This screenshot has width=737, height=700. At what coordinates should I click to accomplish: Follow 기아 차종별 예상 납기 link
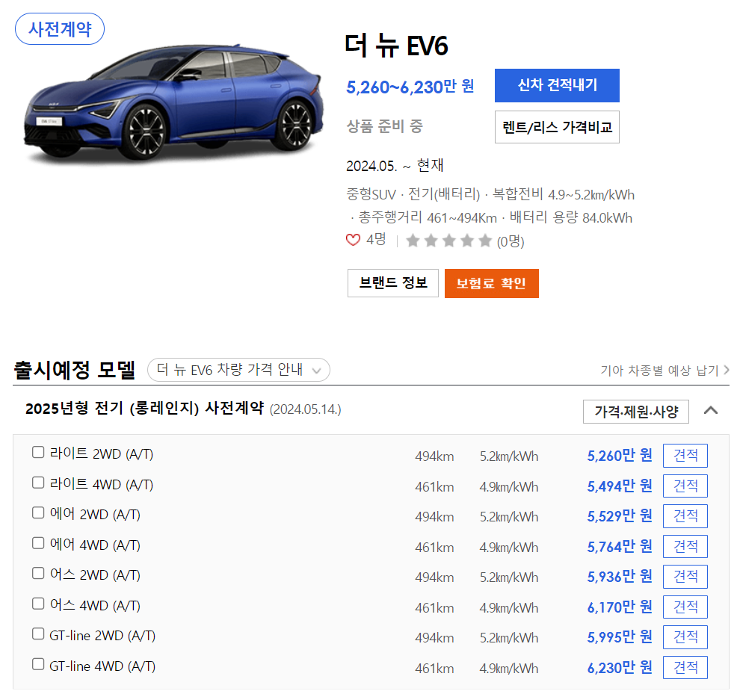click(x=664, y=371)
